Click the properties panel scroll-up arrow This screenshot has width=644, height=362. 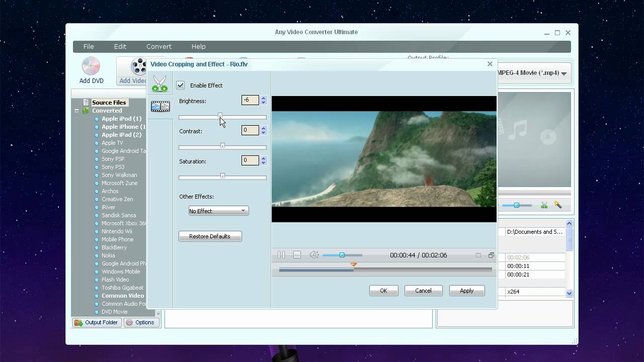pyautogui.click(x=569, y=223)
